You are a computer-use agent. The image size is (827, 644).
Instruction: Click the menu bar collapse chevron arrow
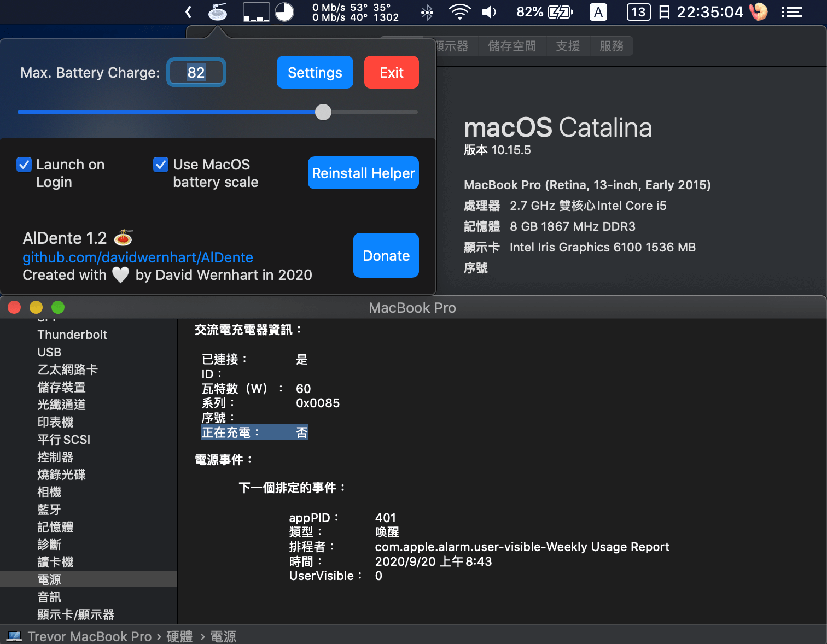point(189,12)
